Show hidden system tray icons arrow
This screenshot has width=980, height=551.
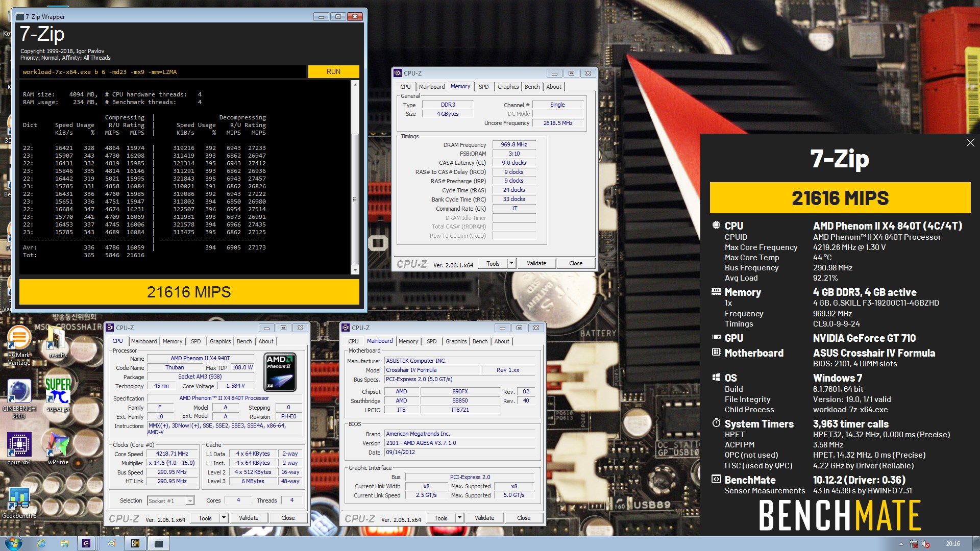tap(901, 544)
